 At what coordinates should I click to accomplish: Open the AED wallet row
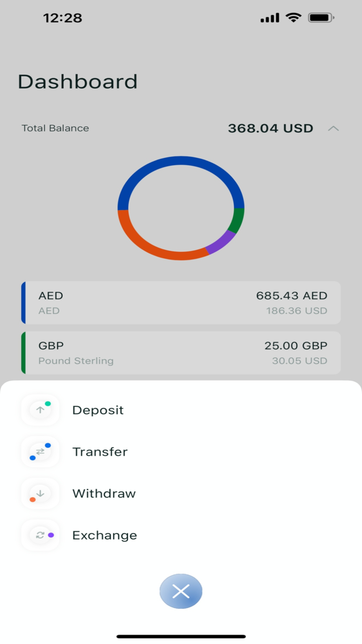pos(181,302)
